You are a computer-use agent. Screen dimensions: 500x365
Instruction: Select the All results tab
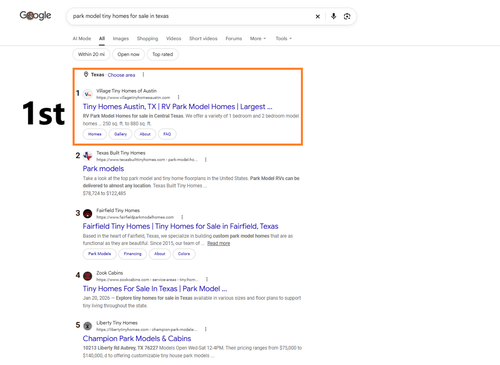click(102, 38)
